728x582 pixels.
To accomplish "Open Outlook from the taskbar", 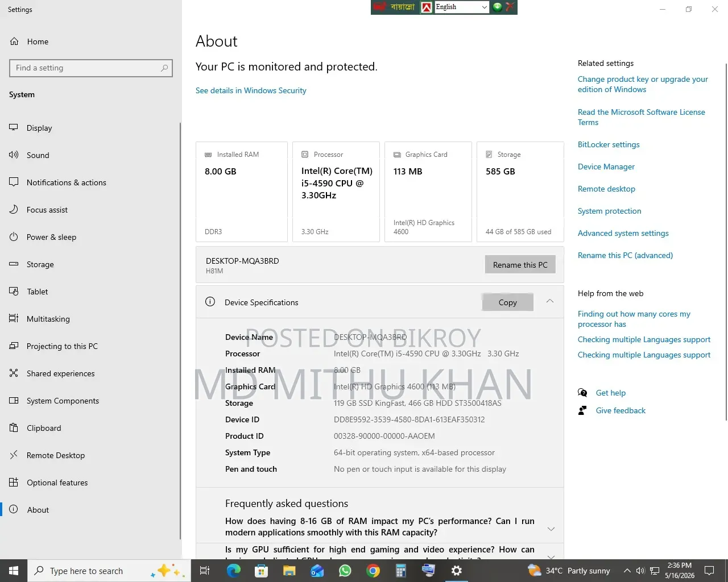I will click(x=317, y=571).
